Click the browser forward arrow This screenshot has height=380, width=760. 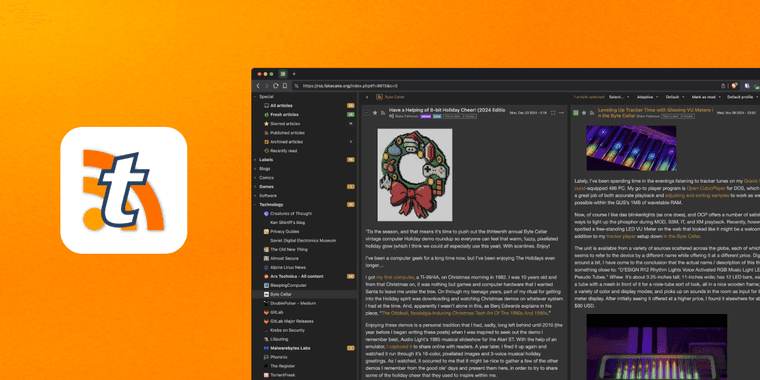coord(267,86)
